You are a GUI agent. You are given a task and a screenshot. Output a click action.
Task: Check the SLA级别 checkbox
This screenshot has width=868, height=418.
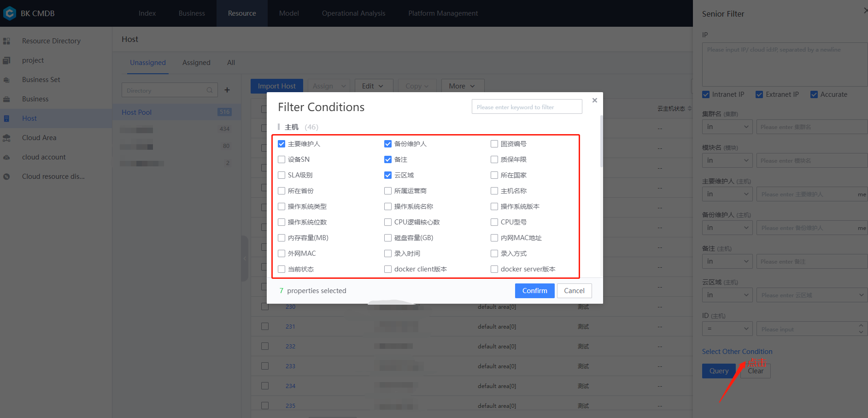[282, 175]
